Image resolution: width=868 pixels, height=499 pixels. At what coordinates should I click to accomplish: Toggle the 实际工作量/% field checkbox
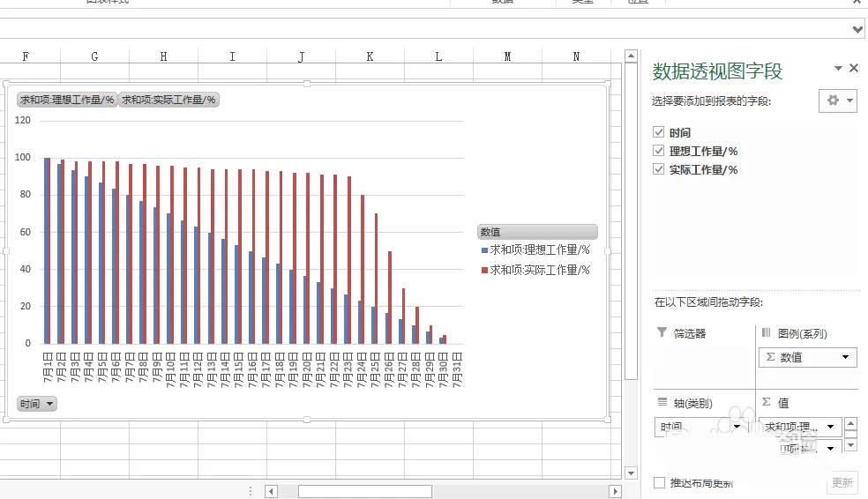[658, 169]
